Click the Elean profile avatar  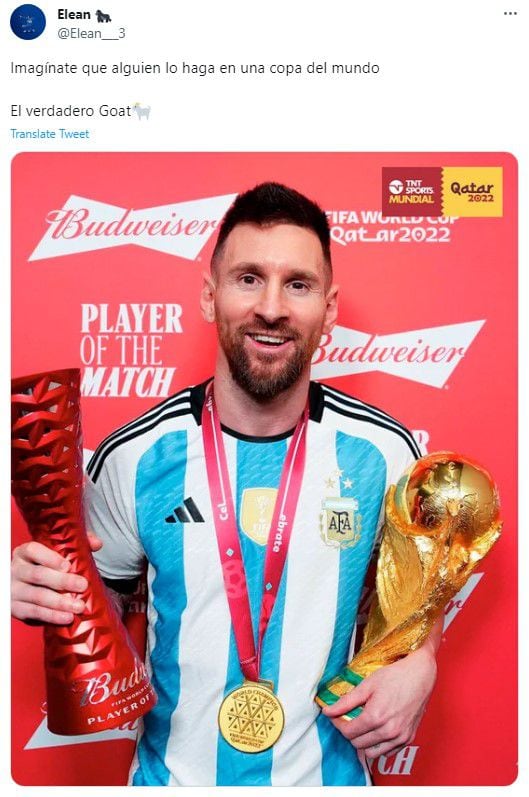28,22
